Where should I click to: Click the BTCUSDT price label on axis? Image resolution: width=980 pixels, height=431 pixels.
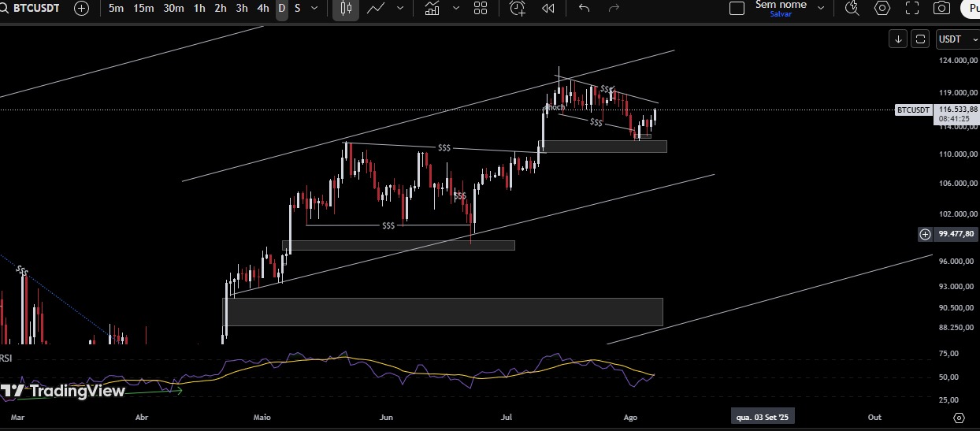tap(914, 110)
